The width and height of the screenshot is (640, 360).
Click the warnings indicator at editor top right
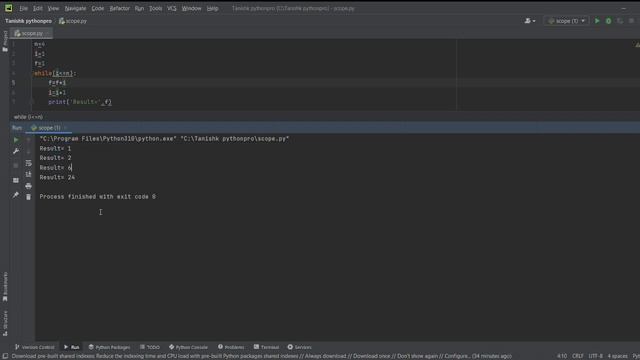point(637,44)
